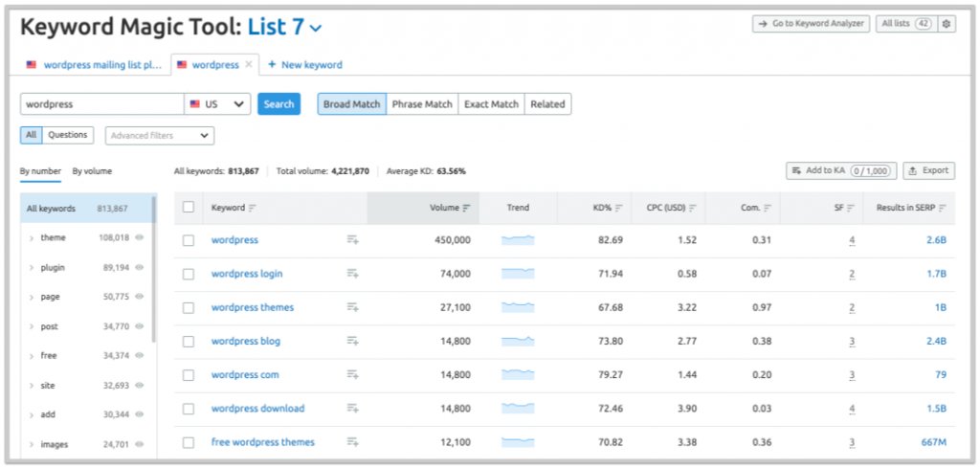Select Broad Match mode
The height and width of the screenshot is (468, 980).
point(352,104)
